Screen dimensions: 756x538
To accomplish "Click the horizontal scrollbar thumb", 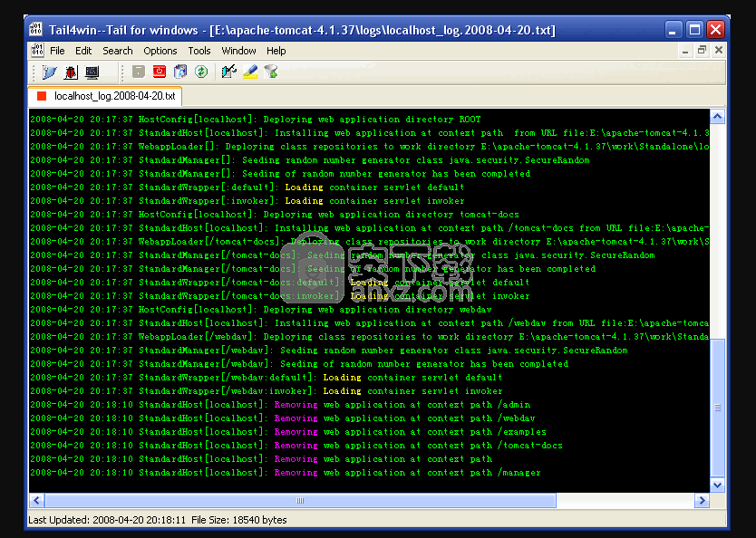I will pyautogui.click(x=300, y=501).
